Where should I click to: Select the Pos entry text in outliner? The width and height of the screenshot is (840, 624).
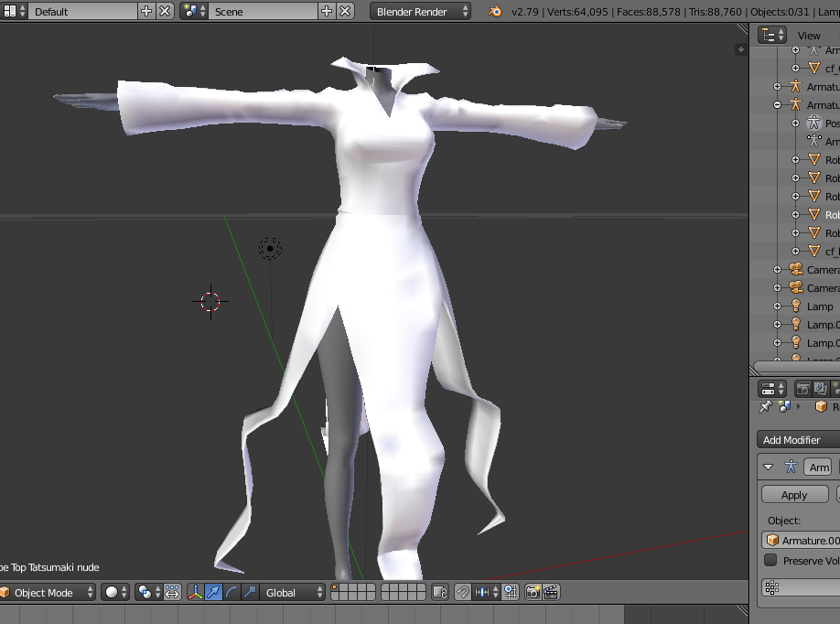pos(833,124)
